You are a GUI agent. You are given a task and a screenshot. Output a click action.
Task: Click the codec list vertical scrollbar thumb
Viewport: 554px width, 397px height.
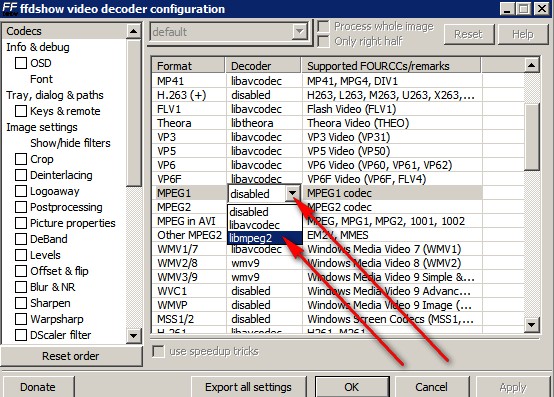[x=532, y=137]
